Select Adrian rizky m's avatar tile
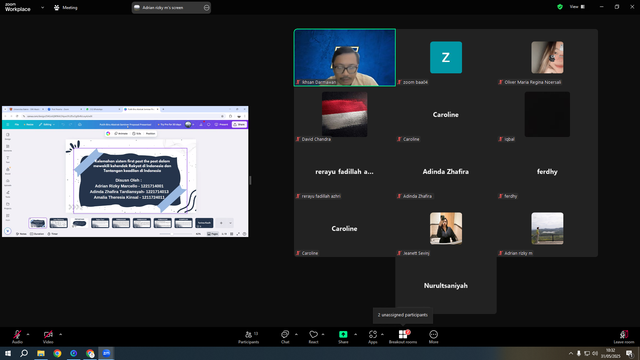This screenshot has height=360, width=640. point(547,229)
